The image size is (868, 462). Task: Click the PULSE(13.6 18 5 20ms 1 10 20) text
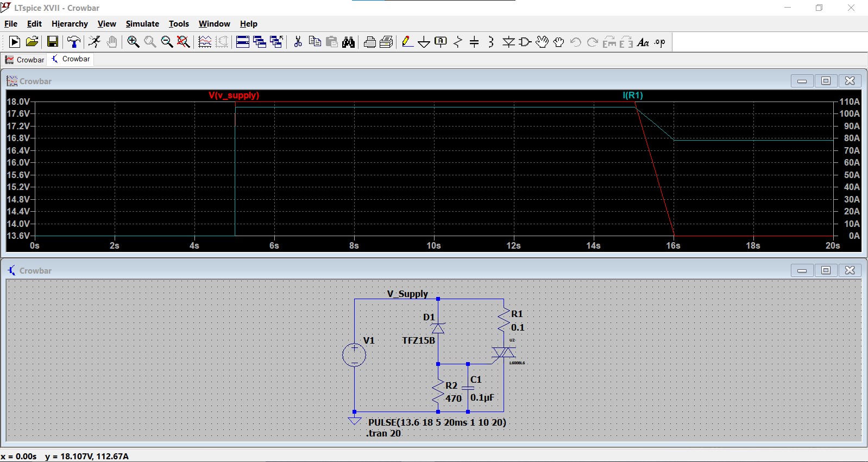(x=437, y=422)
